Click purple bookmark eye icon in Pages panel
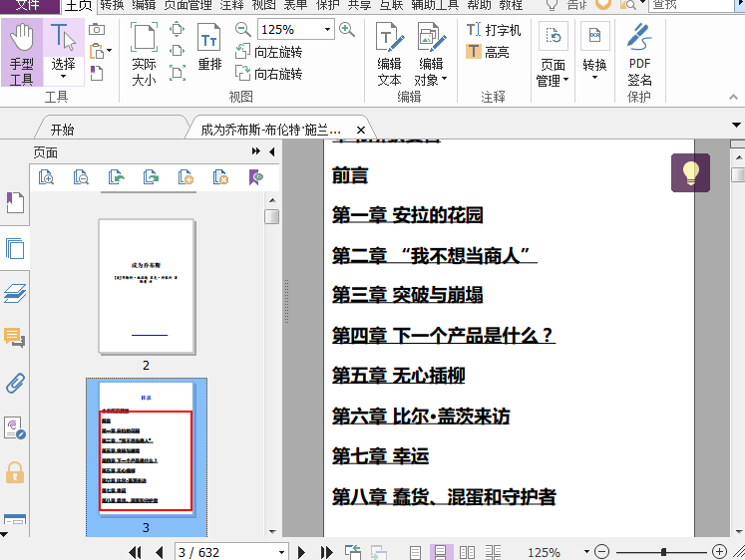Image resolution: width=745 pixels, height=560 pixels. pyautogui.click(x=255, y=177)
